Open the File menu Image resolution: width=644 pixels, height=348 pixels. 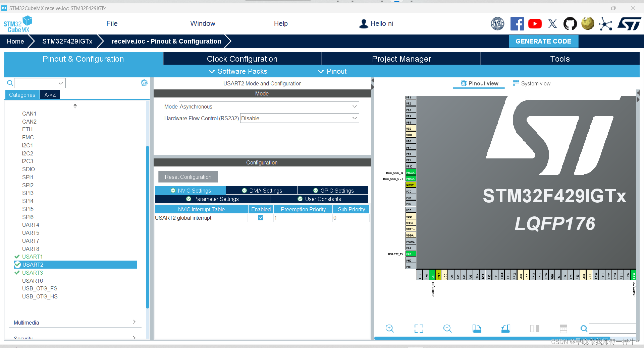[112, 23]
